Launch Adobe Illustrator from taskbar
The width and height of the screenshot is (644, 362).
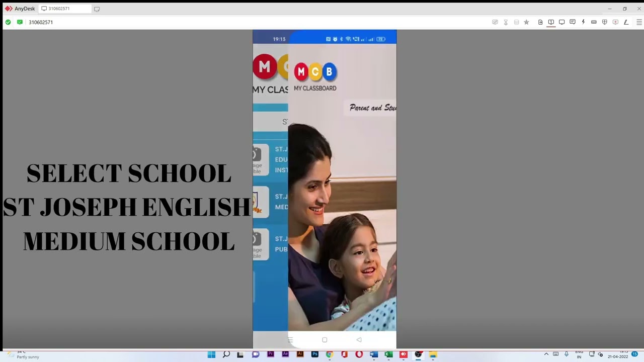(300, 354)
